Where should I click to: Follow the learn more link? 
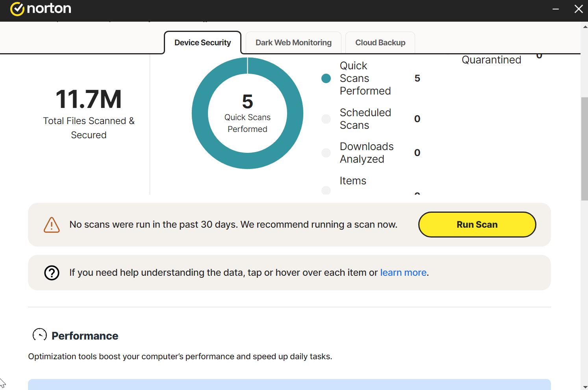(403, 273)
